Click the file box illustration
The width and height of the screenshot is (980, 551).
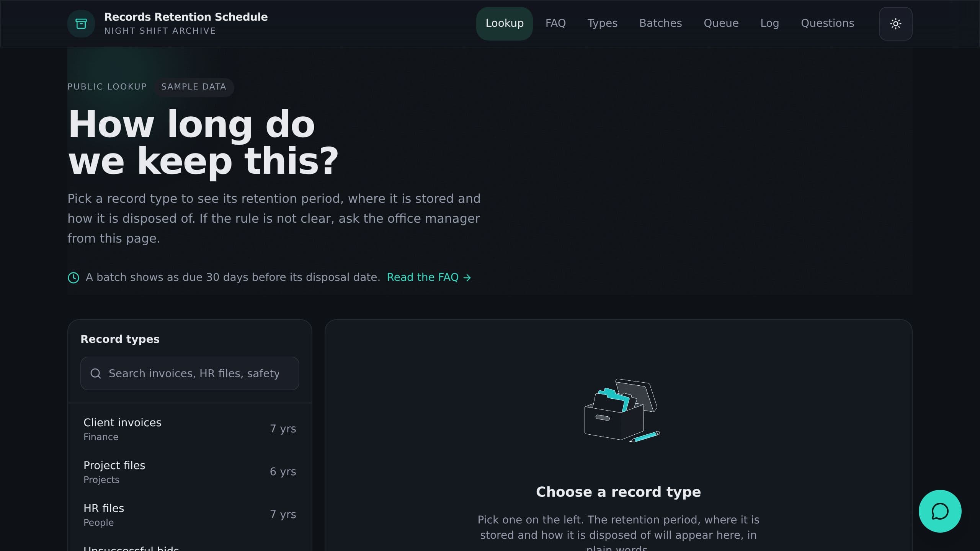622,411
